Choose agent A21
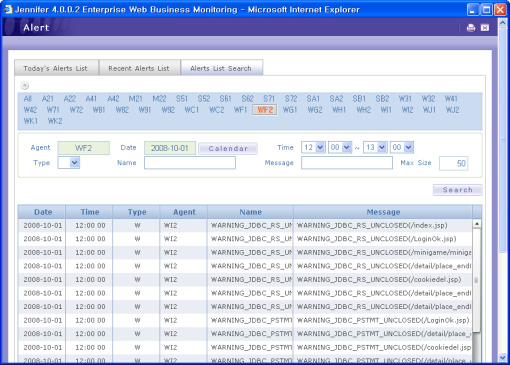 click(48, 99)
